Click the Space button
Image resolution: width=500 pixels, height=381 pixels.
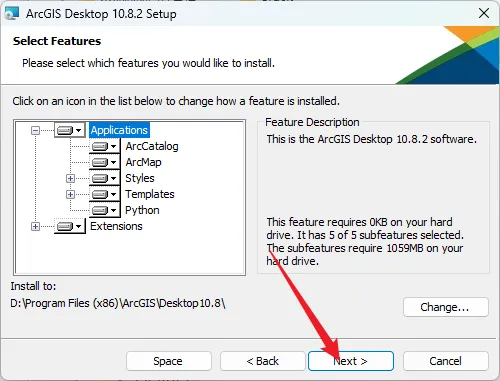point(169,361)
